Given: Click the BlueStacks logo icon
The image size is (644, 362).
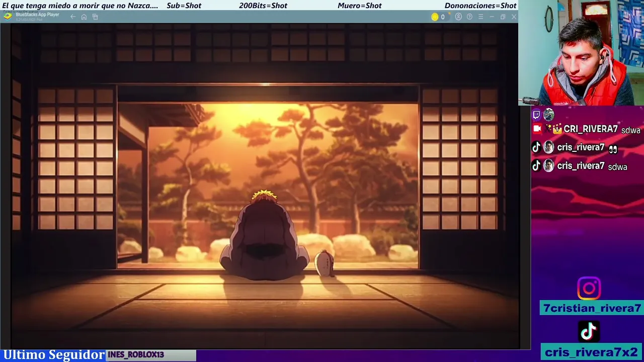Looking at the screenshot, I should [7, 16].
